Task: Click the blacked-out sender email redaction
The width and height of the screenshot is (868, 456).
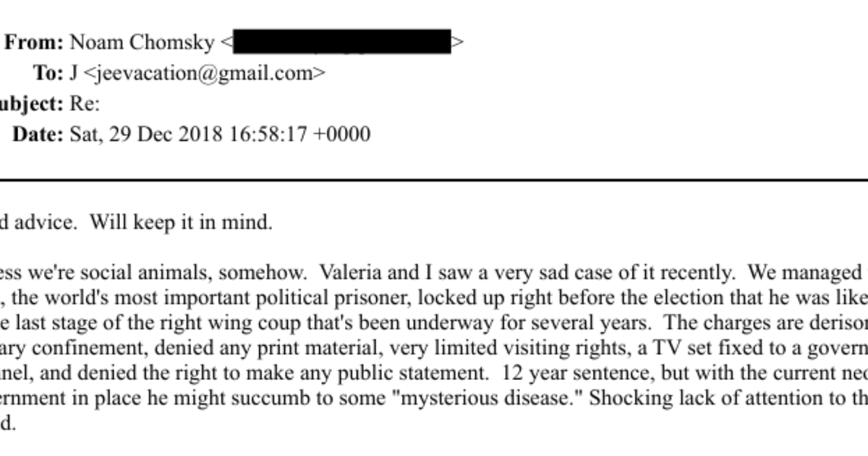Action: click(x=341, y=43)
